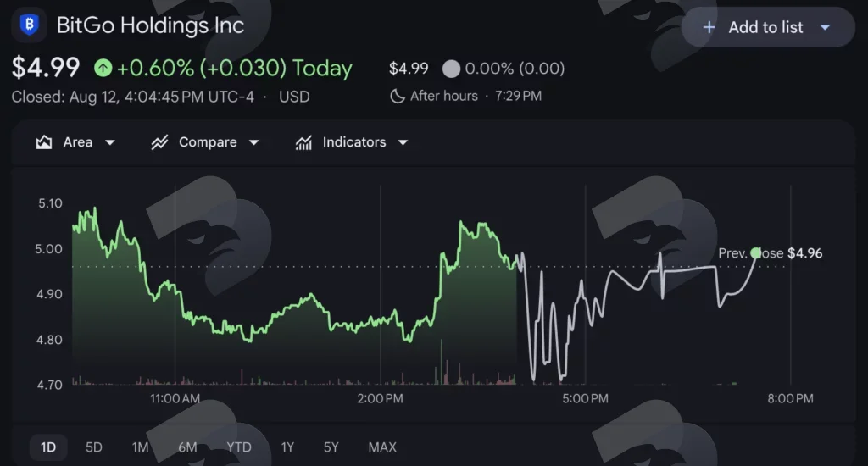
Task: Click the Add to list button
Action: 768,27
